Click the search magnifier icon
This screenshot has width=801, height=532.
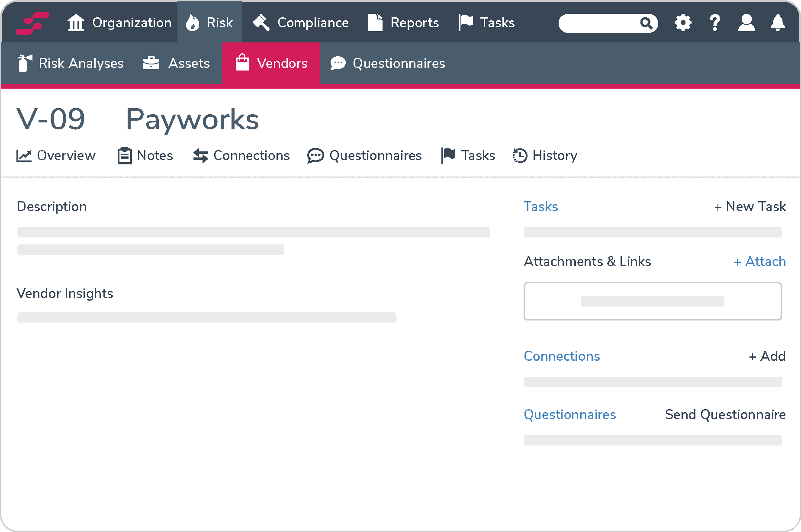pyautogui.click(x=646, y=23)
